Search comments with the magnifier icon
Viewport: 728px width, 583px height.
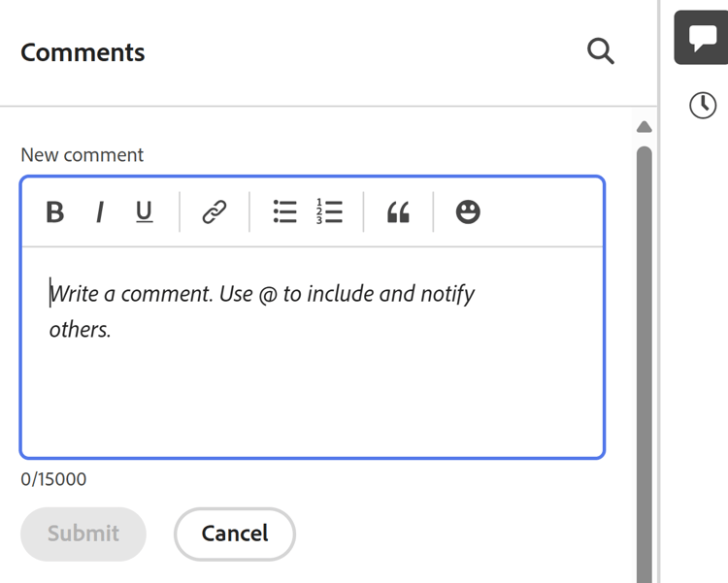[601, 51]
